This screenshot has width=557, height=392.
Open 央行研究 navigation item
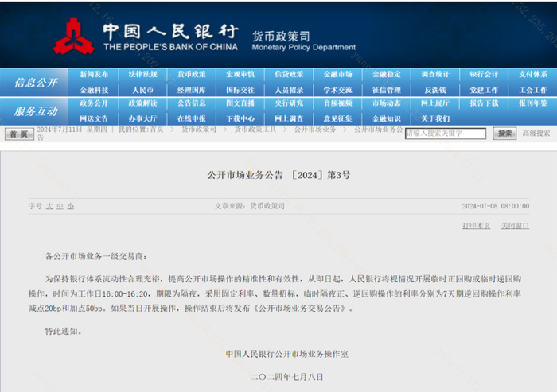point(289,103)
